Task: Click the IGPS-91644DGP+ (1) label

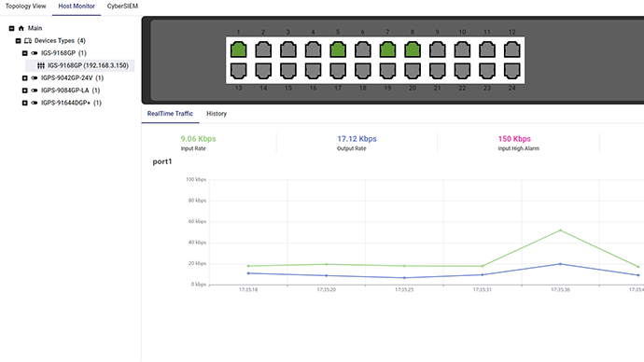Action: (x=71, y=103)
